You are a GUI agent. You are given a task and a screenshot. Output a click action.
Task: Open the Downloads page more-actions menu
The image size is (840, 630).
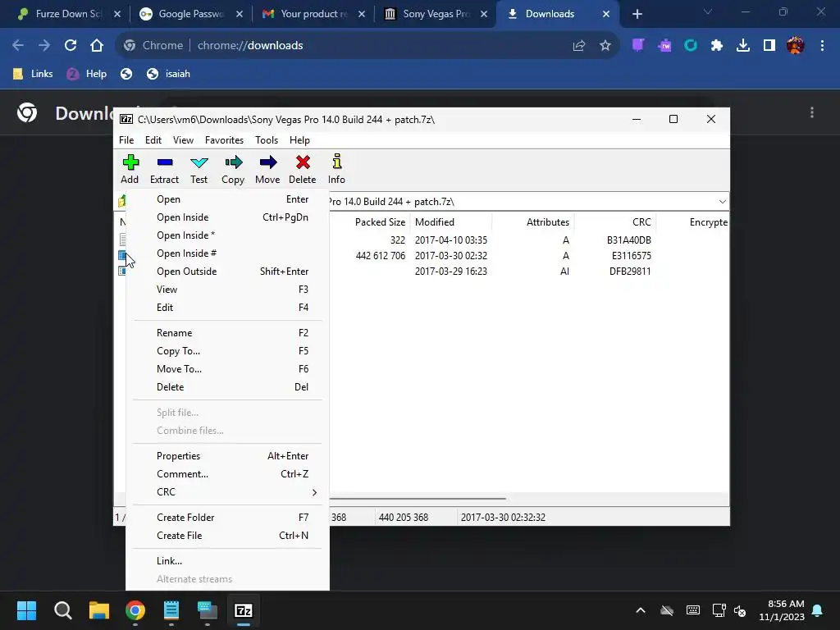(x=812, y=112)
